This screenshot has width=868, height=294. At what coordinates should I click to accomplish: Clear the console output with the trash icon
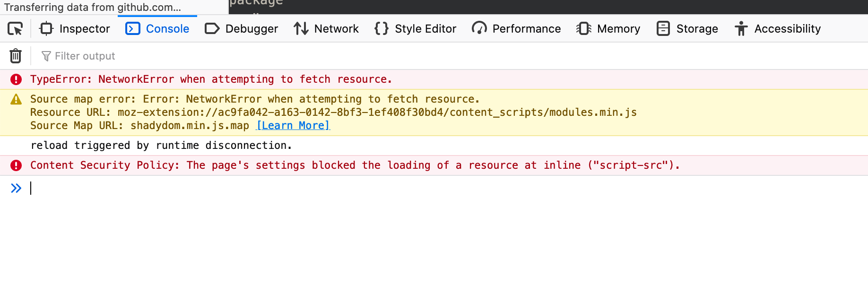pyautogui.click(x=16, y=55)
